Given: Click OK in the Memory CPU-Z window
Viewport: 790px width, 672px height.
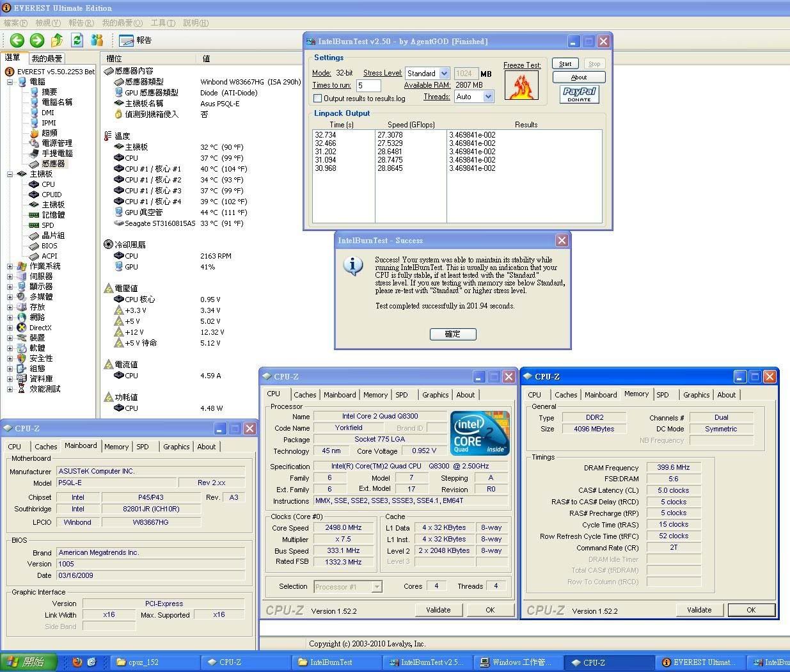Looking at the screenshot, I should (751, 610).
